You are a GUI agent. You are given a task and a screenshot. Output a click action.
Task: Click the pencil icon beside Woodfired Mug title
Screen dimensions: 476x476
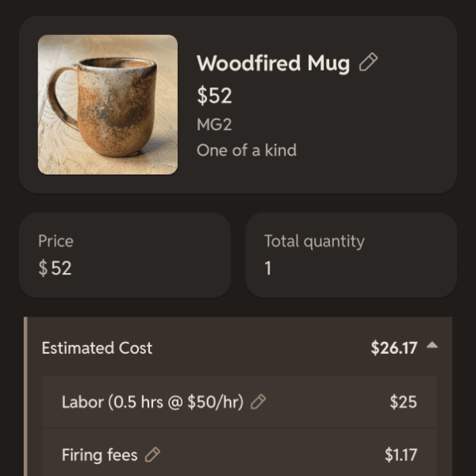point(368,62)
